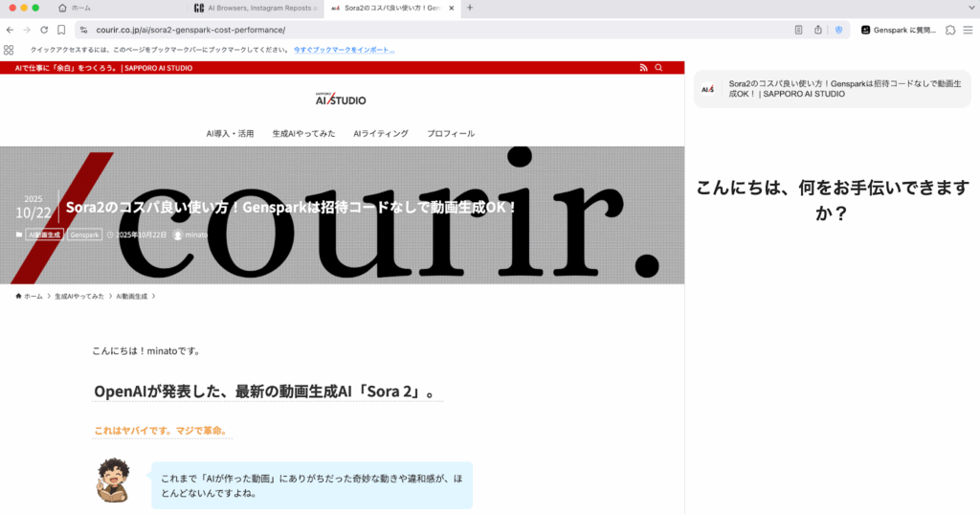Click the Genspark に質問 button

(x=899, y=30)
